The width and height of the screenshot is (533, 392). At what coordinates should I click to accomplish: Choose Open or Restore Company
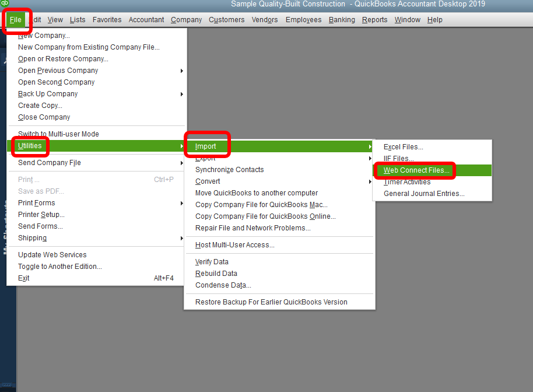(63, 59)
